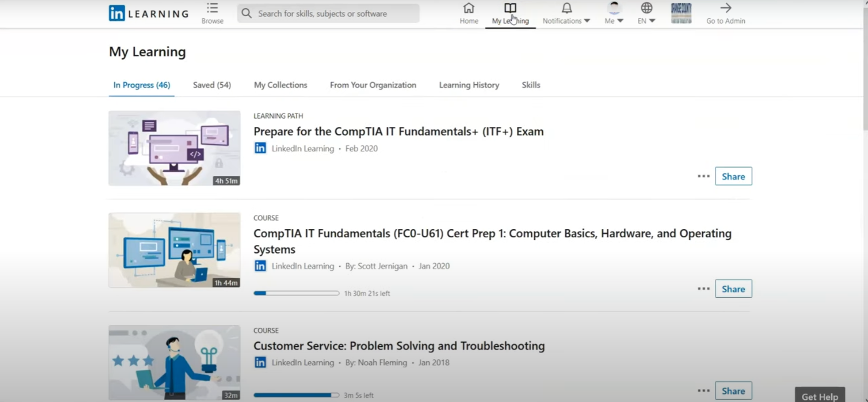This screenshot has height=402, width=868.
Task: Share the Cert Prep 1 course
Action: point(733,289)
